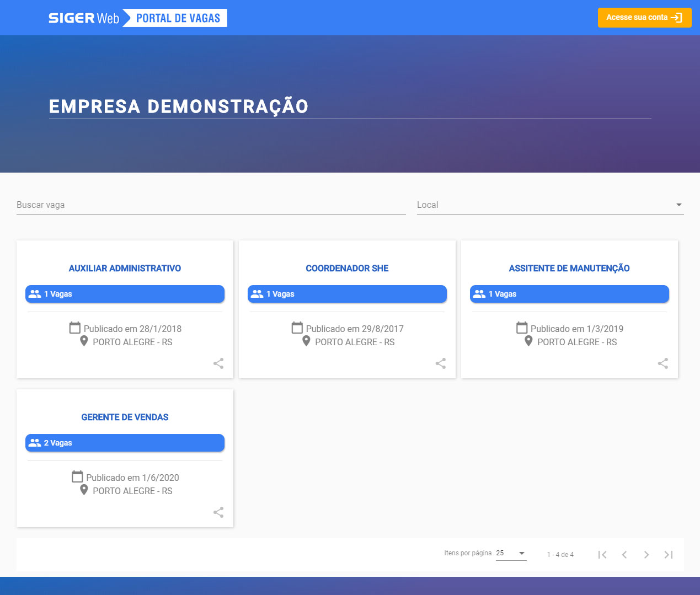
Task: Go to the previous page of results
Action: coord(624,555)
